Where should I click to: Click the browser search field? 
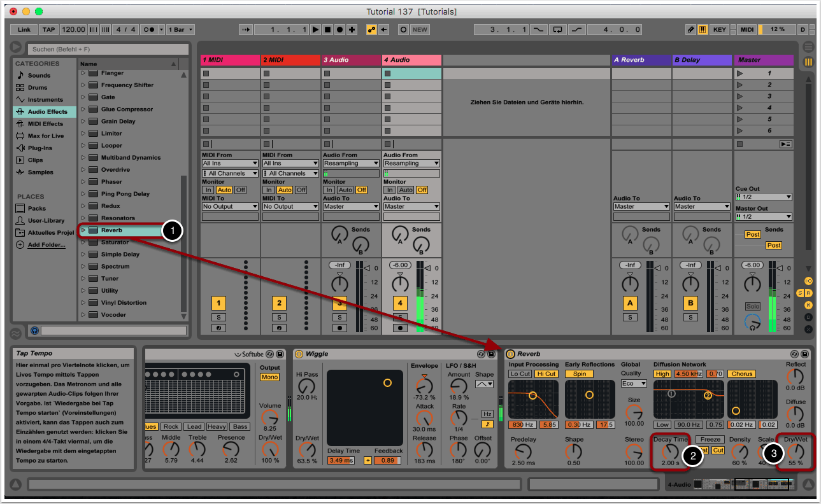pos(107,49)
